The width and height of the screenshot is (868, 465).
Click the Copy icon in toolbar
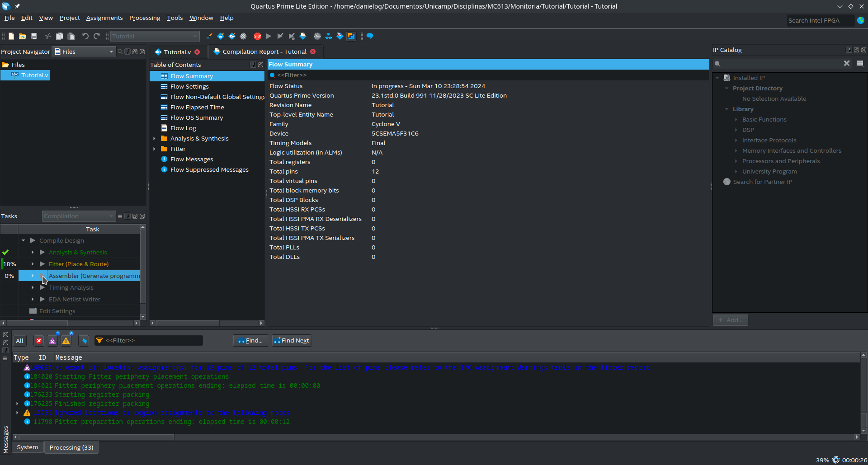coord(59,36)
